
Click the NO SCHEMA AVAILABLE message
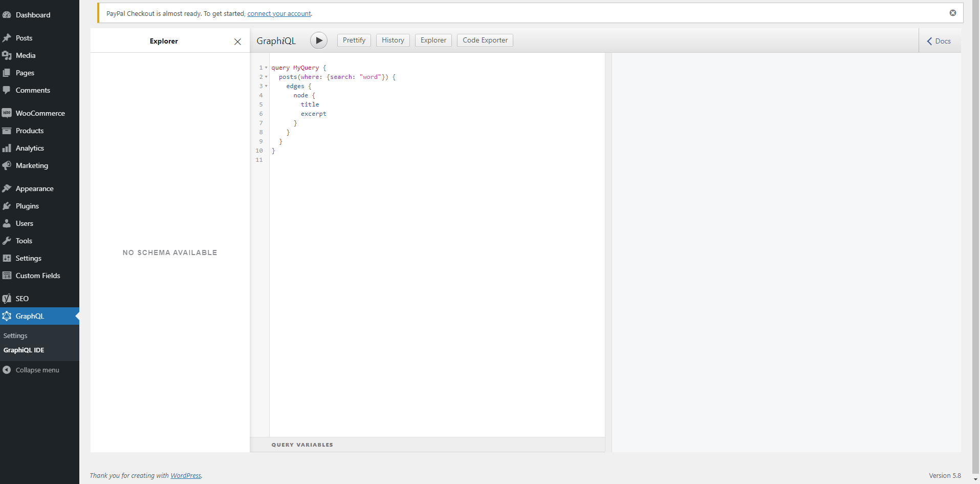coord(170,252)
